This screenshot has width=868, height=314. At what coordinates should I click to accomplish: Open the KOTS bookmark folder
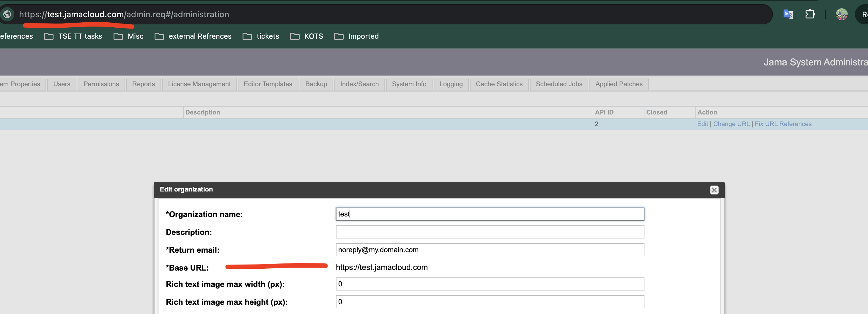(306, 36)
